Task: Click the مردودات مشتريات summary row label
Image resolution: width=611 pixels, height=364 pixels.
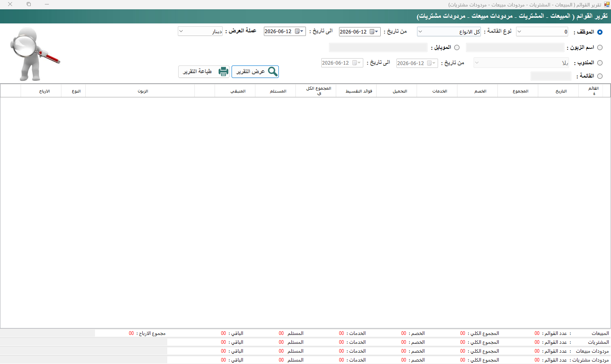Action: pos(590,360)
